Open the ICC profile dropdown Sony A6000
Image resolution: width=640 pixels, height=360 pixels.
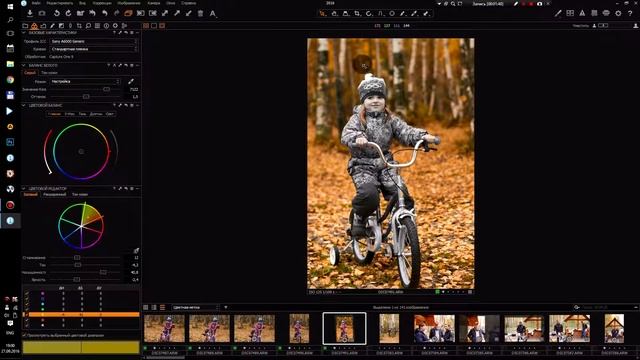(x=94, y=41)
